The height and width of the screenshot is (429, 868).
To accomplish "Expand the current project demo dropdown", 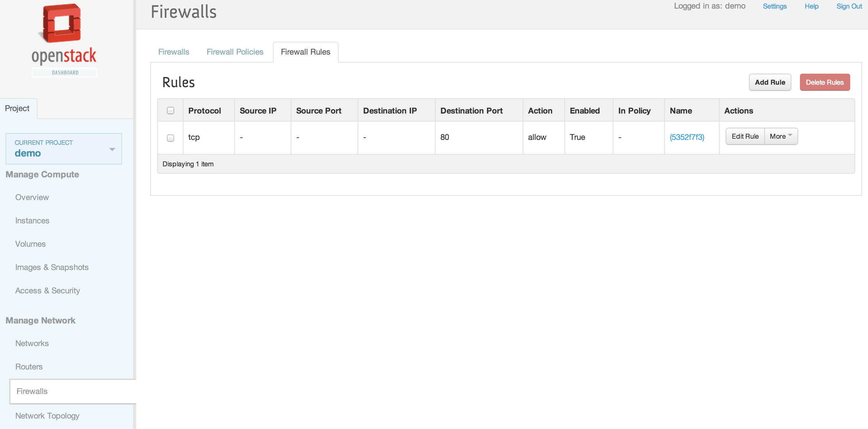I will click(x=112, y=149).
